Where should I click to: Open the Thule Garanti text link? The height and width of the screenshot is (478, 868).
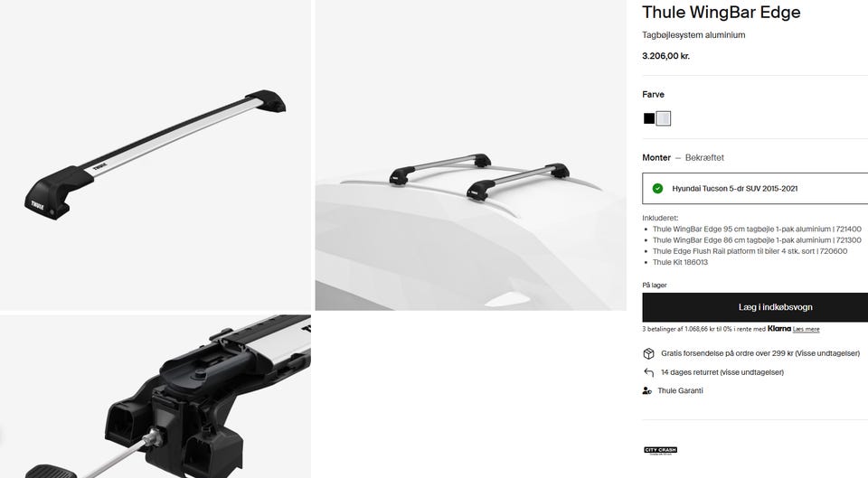point(680,390)
